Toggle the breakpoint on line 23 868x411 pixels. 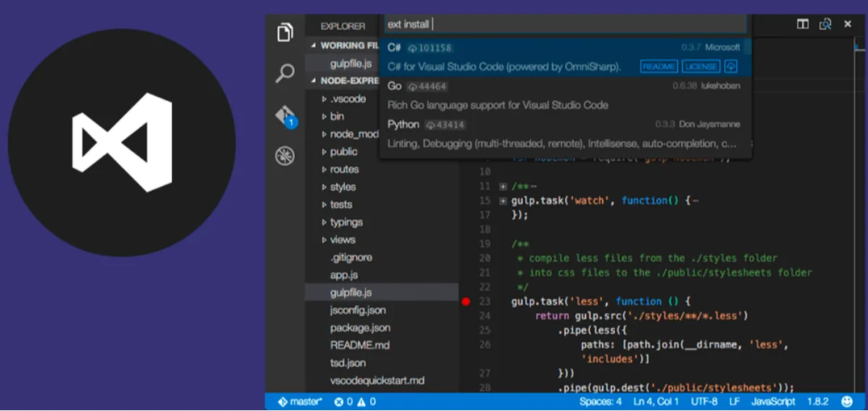pos(466,302)
